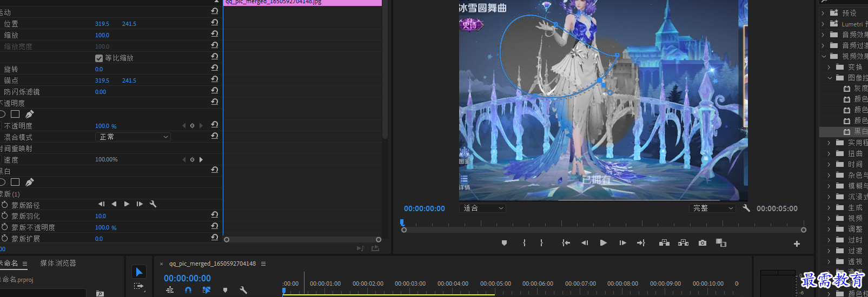The height and width of the screenshot is (297, 868).
Task: Open the 完整 playback resolution dropdown
Action: pyautogui.click(x=713, y=208)
